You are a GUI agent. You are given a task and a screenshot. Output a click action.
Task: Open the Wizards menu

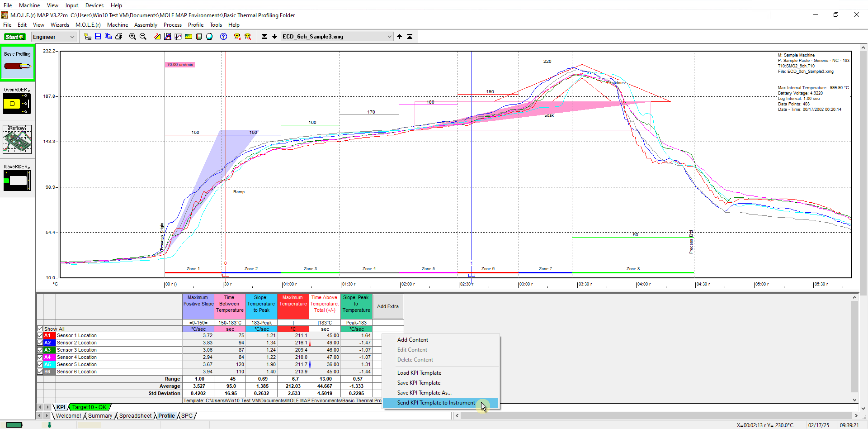[60, 25]
